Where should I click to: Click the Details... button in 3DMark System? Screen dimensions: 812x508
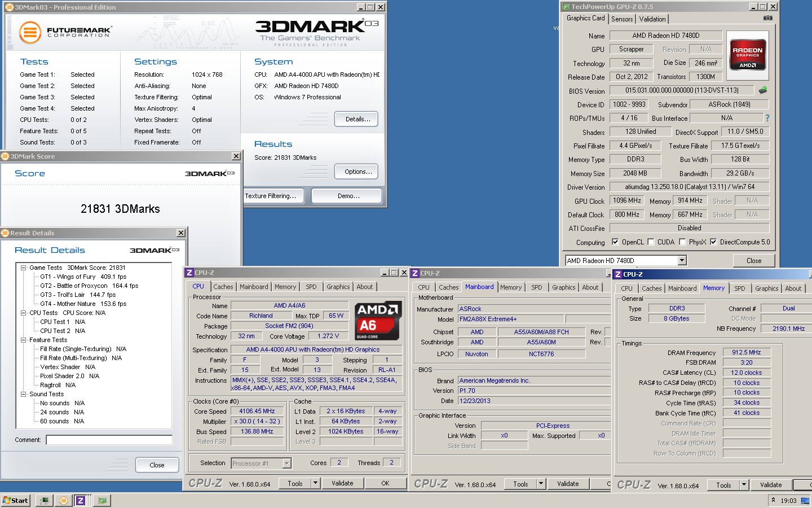(x=356, y=119)
